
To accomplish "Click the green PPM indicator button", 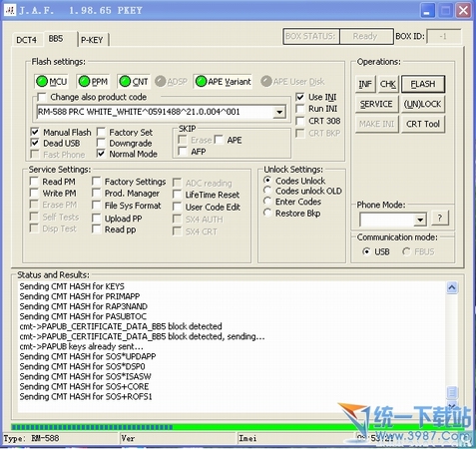I will pyautogui.click(x=93, y=82).
